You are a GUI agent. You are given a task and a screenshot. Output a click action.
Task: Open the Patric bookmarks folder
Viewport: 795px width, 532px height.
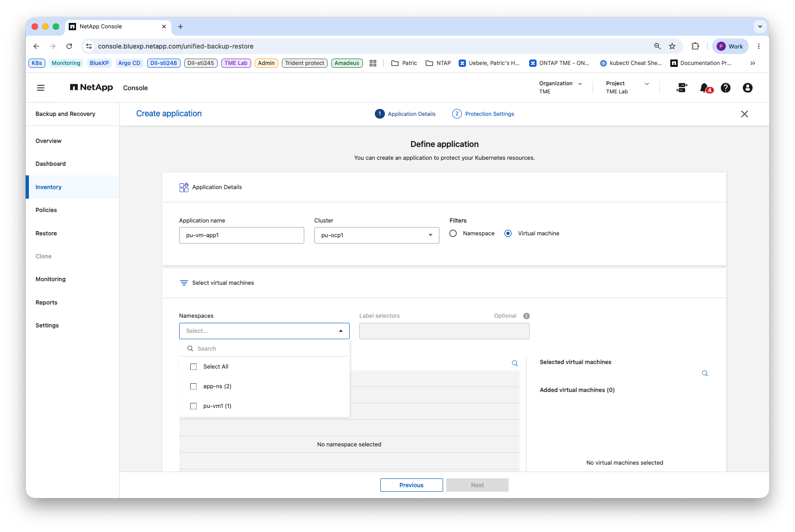coord(404,63)
